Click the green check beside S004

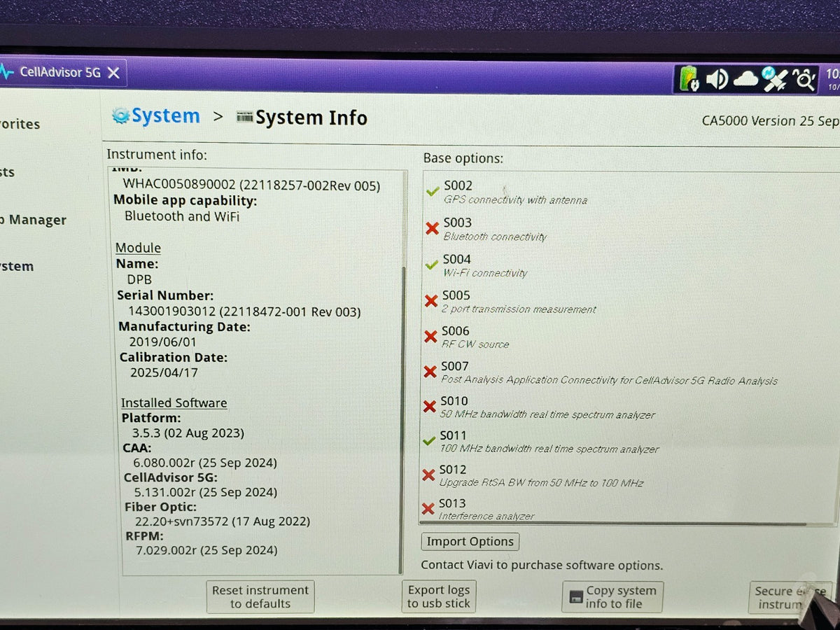point(432,265)
